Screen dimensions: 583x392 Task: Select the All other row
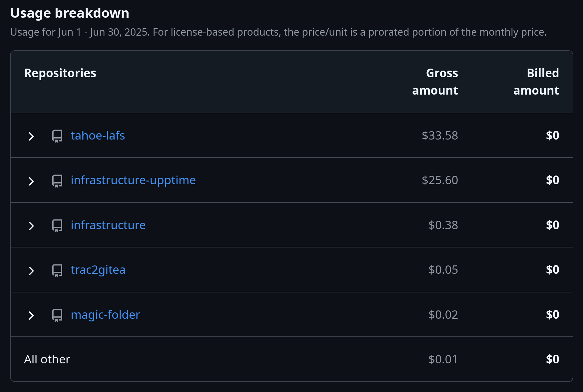click(x=291, y=359)
